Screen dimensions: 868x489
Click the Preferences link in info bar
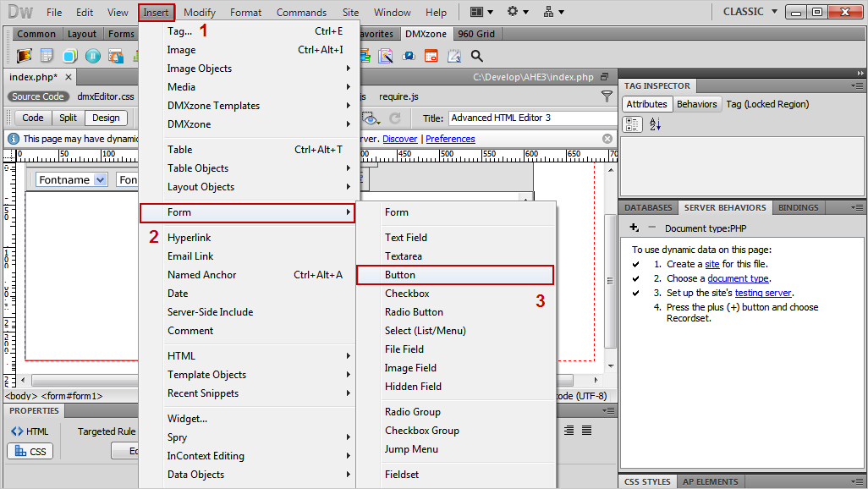450,139
